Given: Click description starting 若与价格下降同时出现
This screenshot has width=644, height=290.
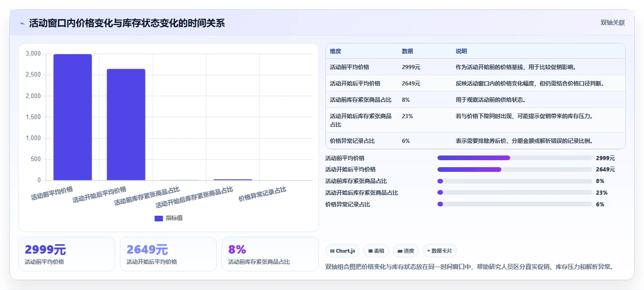Looking at the screenshot, I should (525, 116).
